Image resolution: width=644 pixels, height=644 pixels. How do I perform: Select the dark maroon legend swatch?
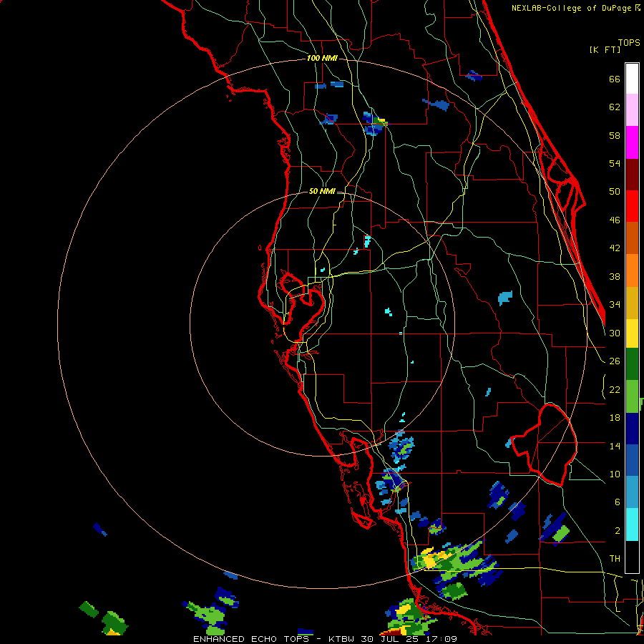(632, 175)
